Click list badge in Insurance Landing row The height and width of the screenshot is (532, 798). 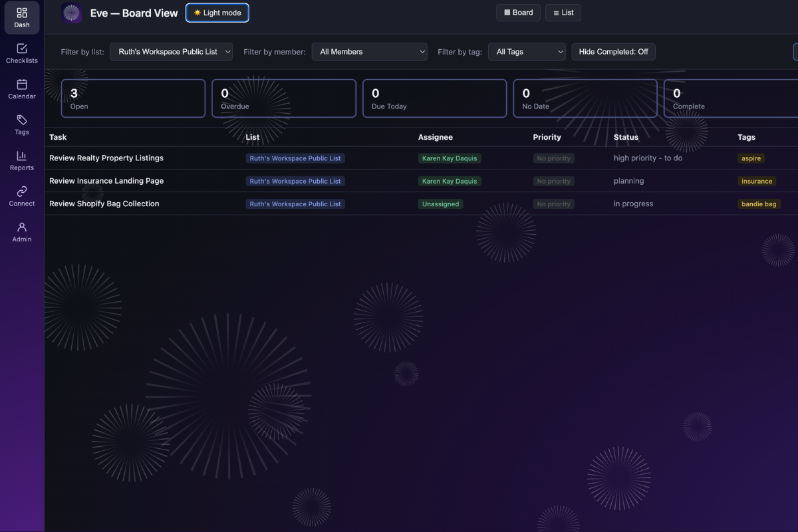295,181
